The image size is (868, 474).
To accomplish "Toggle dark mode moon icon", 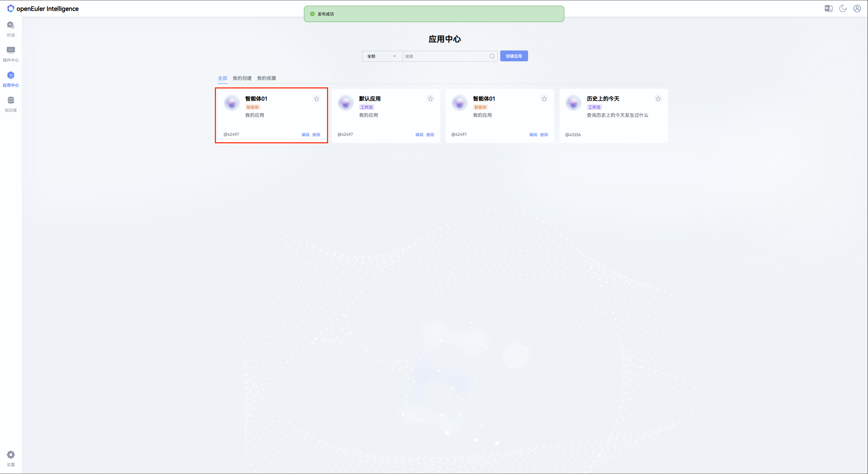I will [x=843, y=8].
